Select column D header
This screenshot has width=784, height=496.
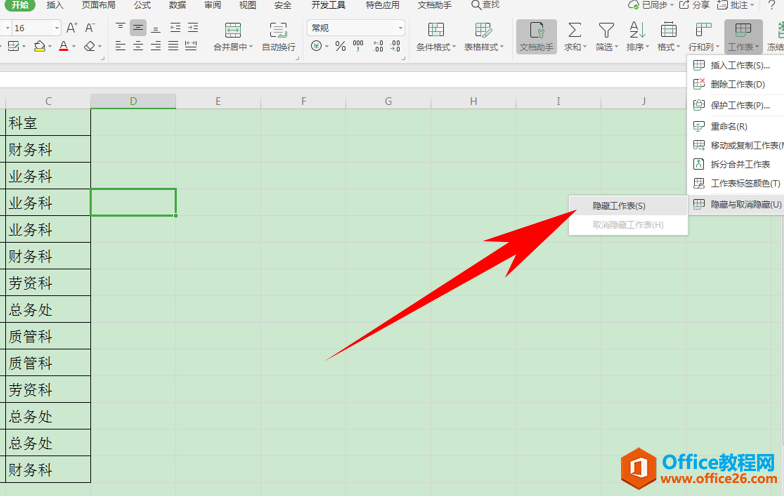coord(133,101)
